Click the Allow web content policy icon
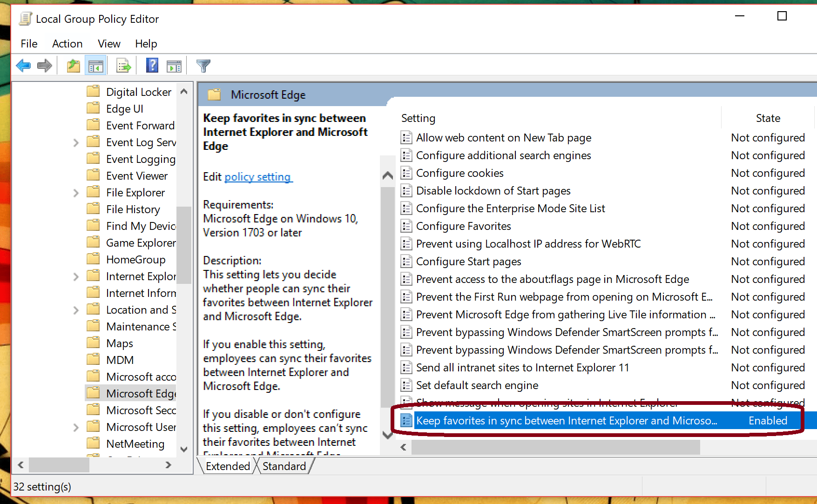This screenshot has width=817, height=504. 406,138
